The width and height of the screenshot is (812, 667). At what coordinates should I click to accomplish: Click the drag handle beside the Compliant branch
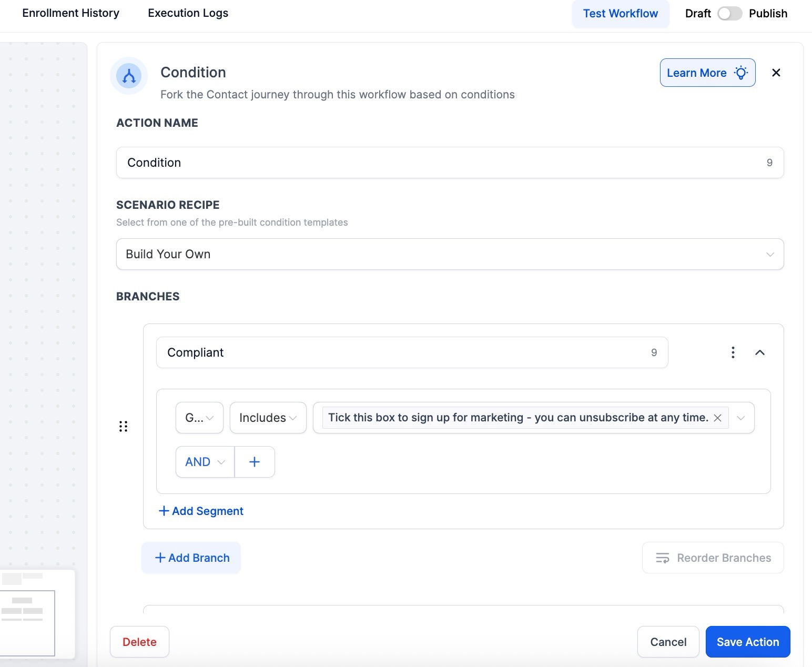(x=123, y=426)
